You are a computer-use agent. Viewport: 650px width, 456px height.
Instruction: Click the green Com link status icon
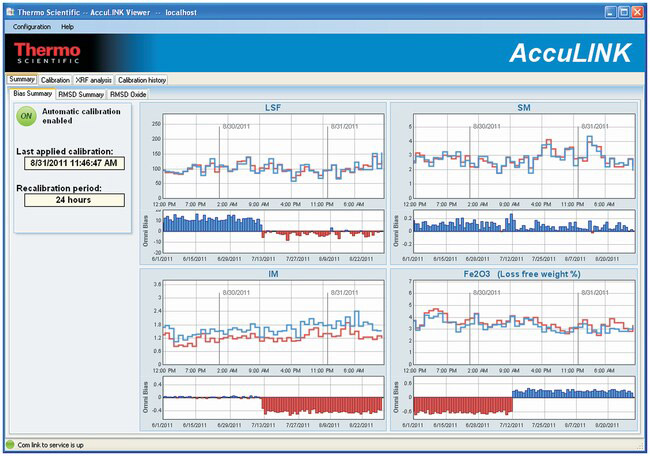(10, 443)
